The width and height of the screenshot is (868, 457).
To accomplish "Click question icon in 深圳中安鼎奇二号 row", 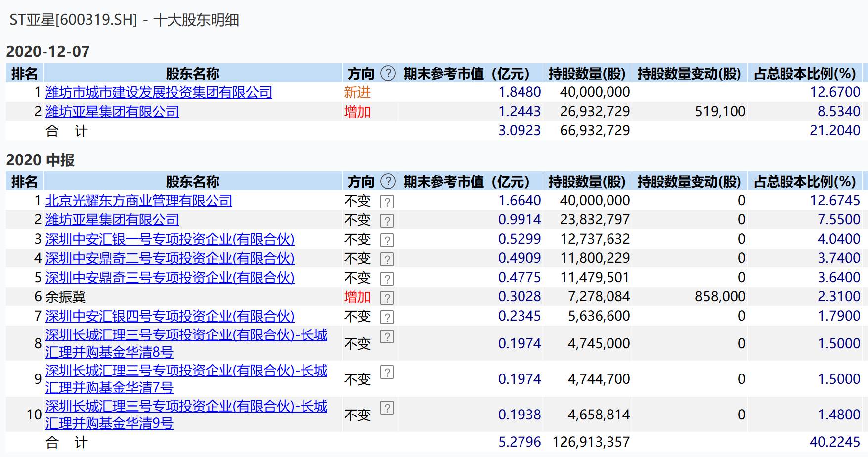I will coord(387,259).
